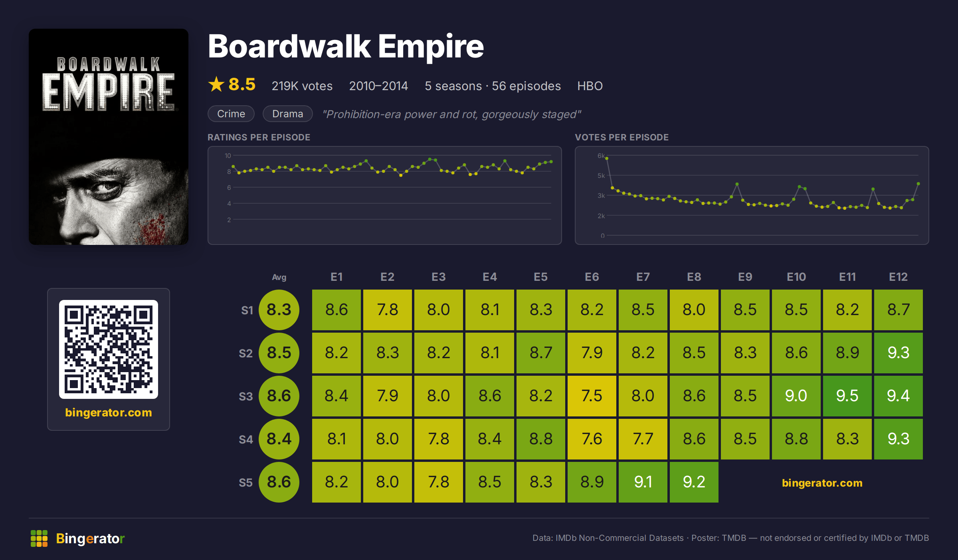Image resolution: width=958 pixels, height=560 pixels.
Task: Click the Boardwalk Empire poster thumbnail
Action: coord(109,137)
